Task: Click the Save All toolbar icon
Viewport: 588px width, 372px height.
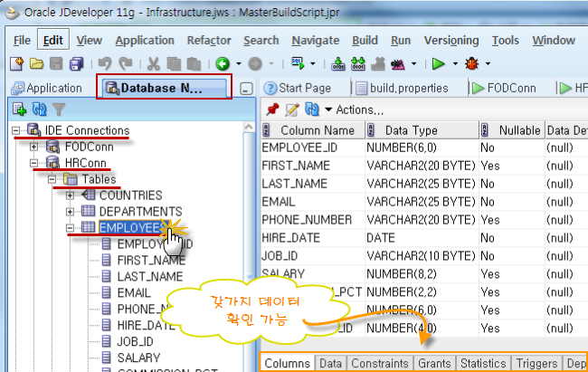Action: pos(77,64)
